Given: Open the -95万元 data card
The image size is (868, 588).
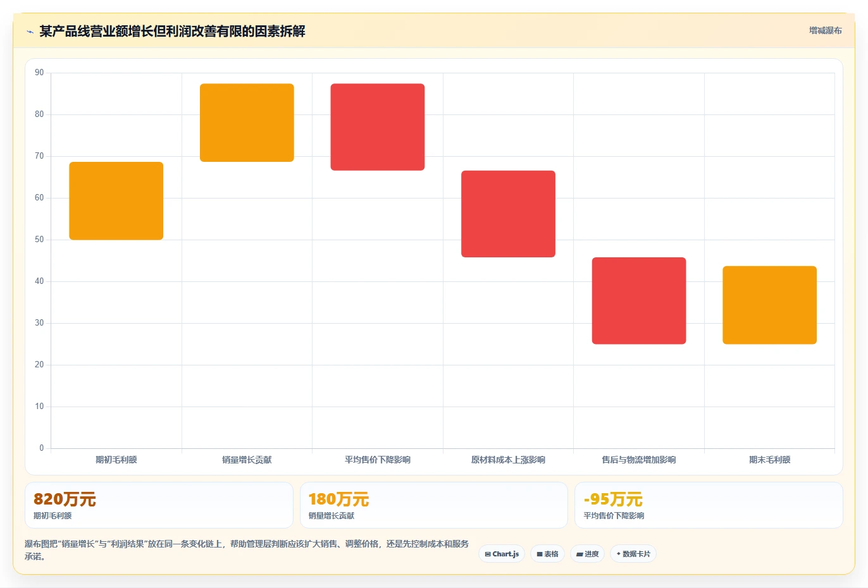Looking at the screenshot, I should pyautogui.click(x=709, y=505).
